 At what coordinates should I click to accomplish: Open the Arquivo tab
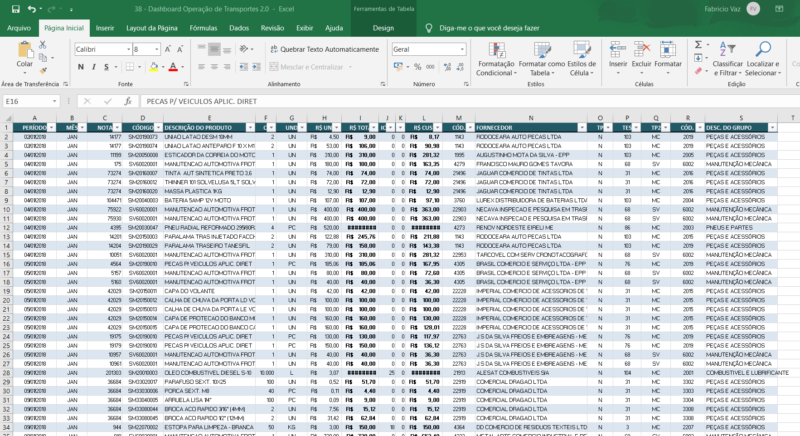pos(19,28)
